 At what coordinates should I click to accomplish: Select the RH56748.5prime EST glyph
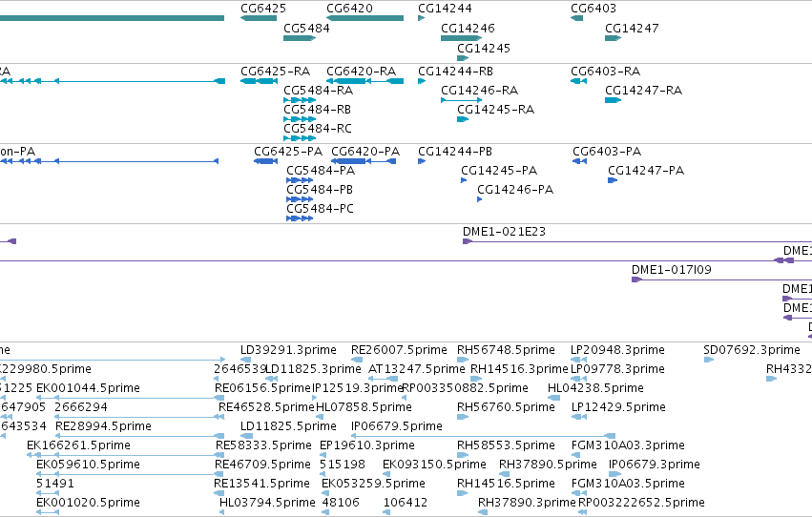(463, 360)
